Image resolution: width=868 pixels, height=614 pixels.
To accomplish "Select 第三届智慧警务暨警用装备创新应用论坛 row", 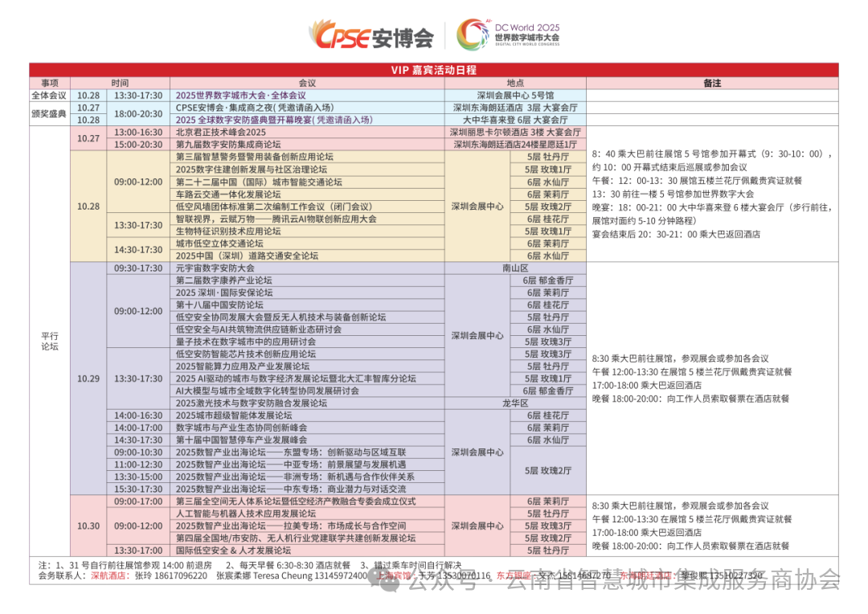I will [x=307, y=157].
